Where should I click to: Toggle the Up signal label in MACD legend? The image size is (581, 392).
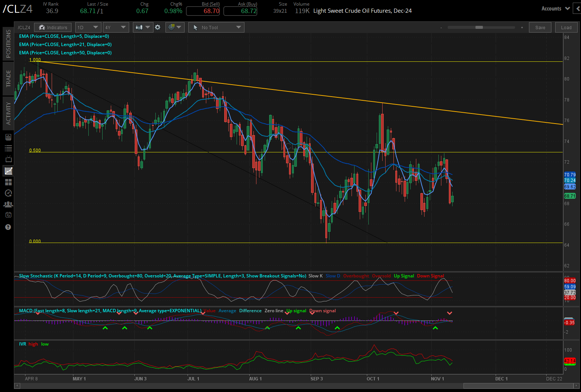click(296, 311)
